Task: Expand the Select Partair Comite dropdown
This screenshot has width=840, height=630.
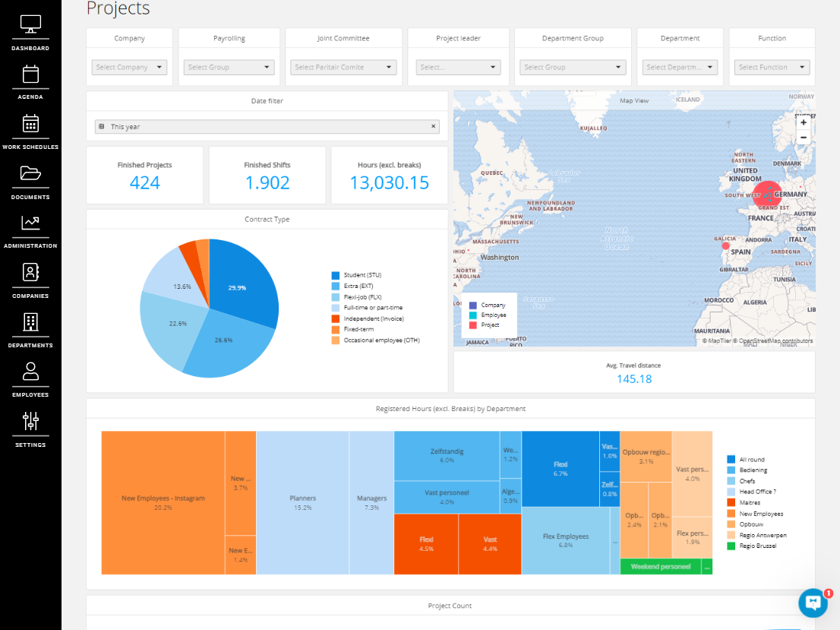Action: (x=343, y=68)
